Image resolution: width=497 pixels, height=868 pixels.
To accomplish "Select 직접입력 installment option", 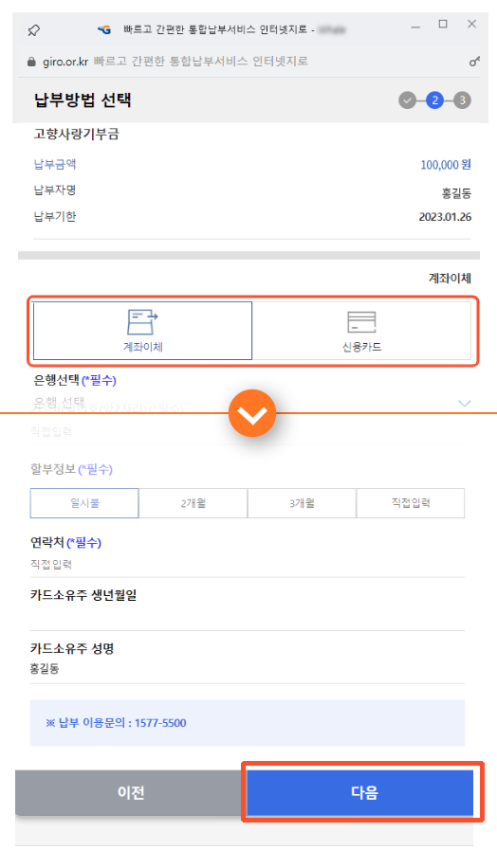I will point(410,503).
